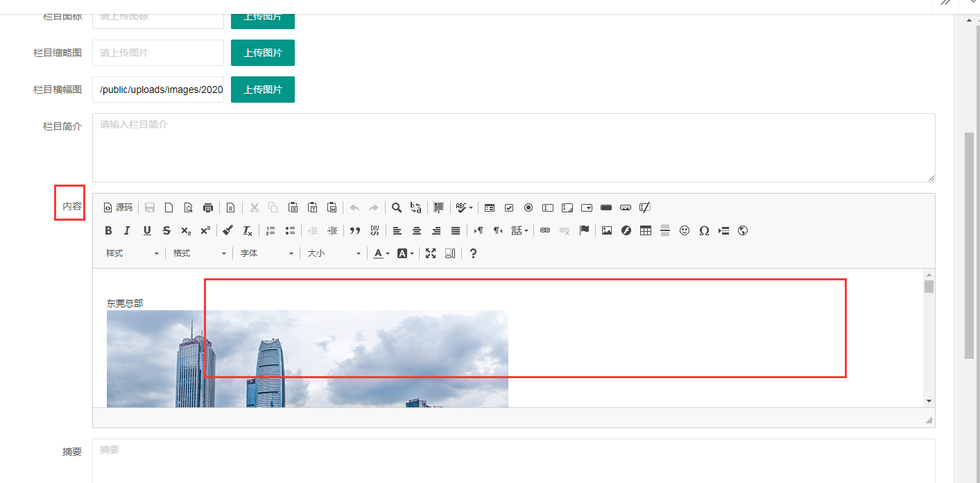Open the Set Language dropdown
Viewport: 980px width, 483px height.
[519, 230]
